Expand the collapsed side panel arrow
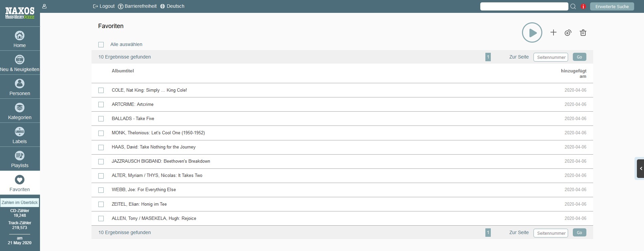This screenshot has height=251, width=644. point(640,168)
